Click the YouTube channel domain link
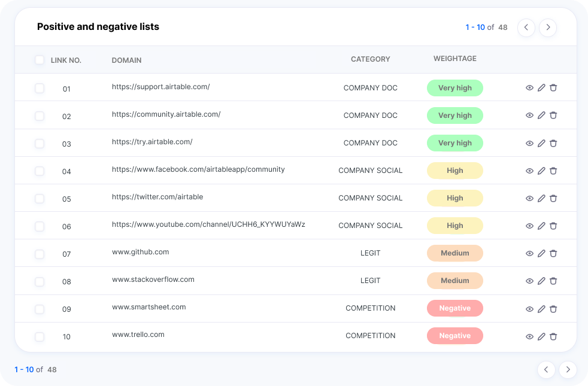The image size is (588, 386). click(x=208, y=224)
